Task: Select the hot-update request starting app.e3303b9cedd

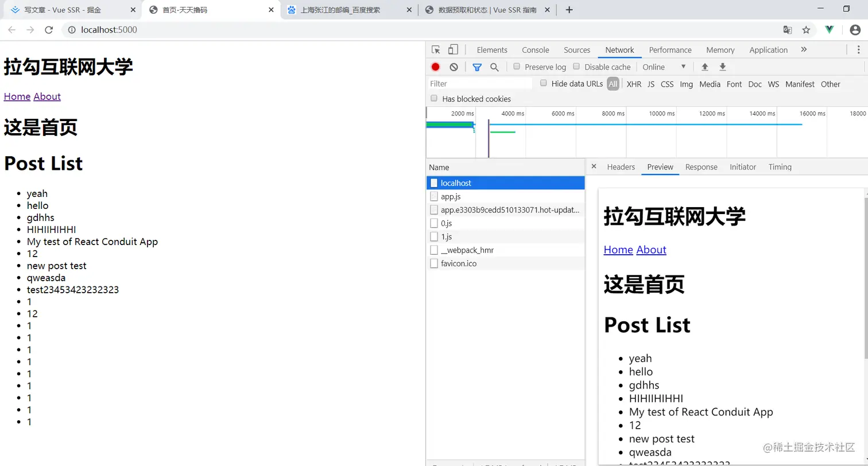Action: (x=505, y=210)
